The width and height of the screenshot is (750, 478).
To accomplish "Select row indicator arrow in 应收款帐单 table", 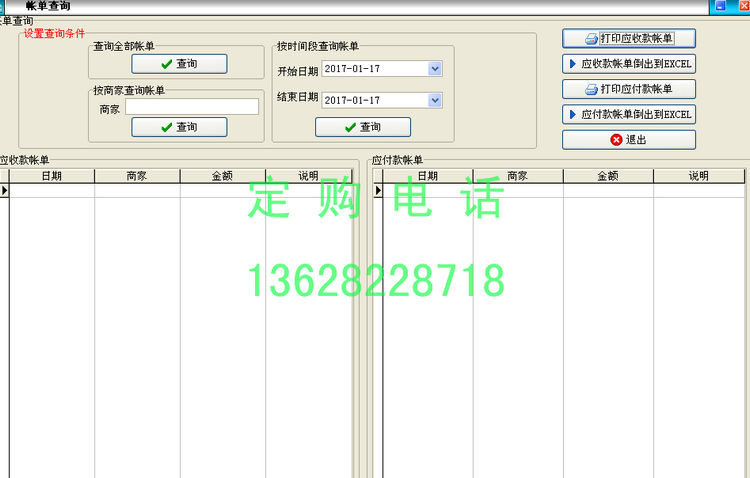I will [x=4, y=190].
